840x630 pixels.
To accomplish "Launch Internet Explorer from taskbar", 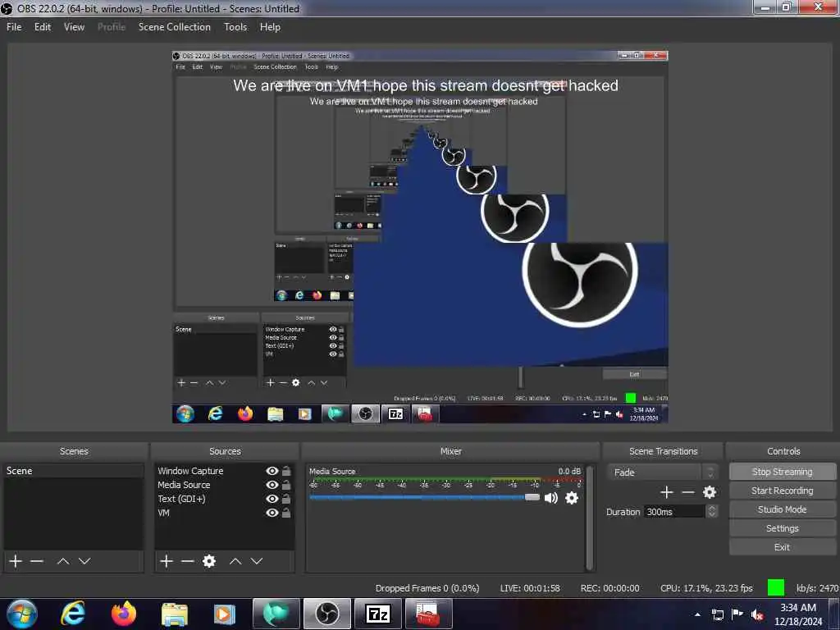I will (73, 614).
